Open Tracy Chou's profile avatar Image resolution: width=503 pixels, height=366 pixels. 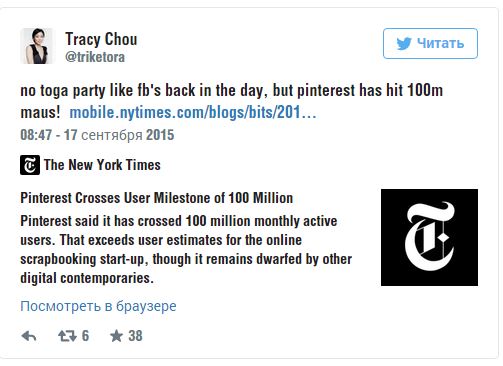pos(37,46)
